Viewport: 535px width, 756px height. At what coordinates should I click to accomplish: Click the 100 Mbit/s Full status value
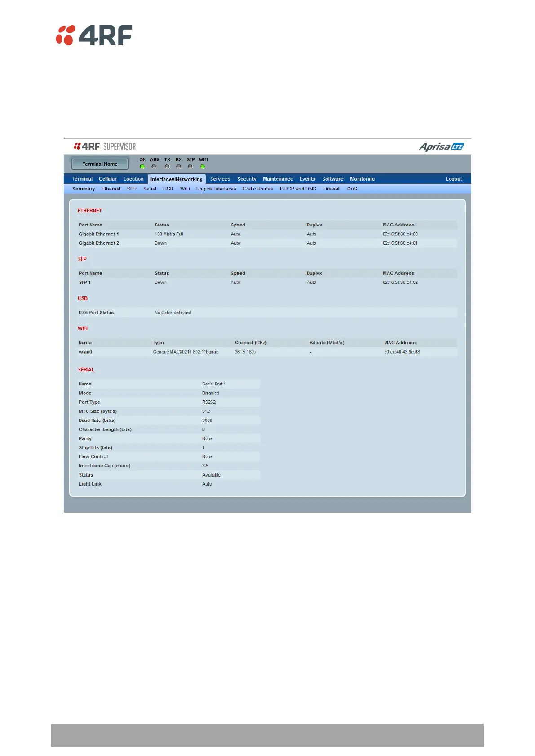tap(169, 234)
